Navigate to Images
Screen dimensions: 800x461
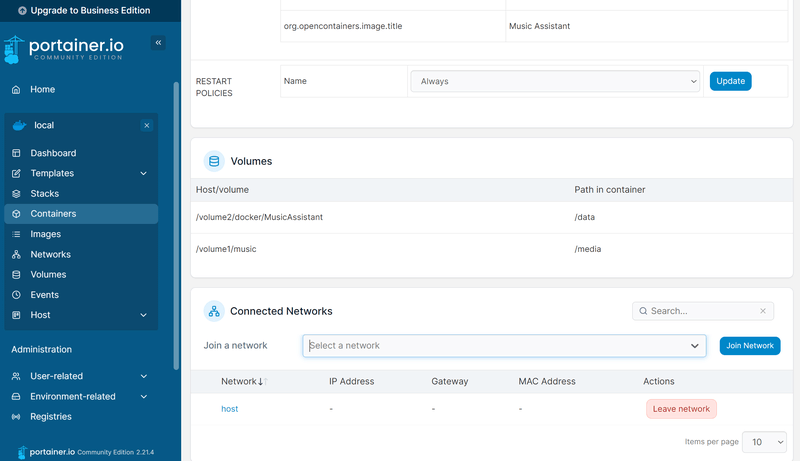45,234
